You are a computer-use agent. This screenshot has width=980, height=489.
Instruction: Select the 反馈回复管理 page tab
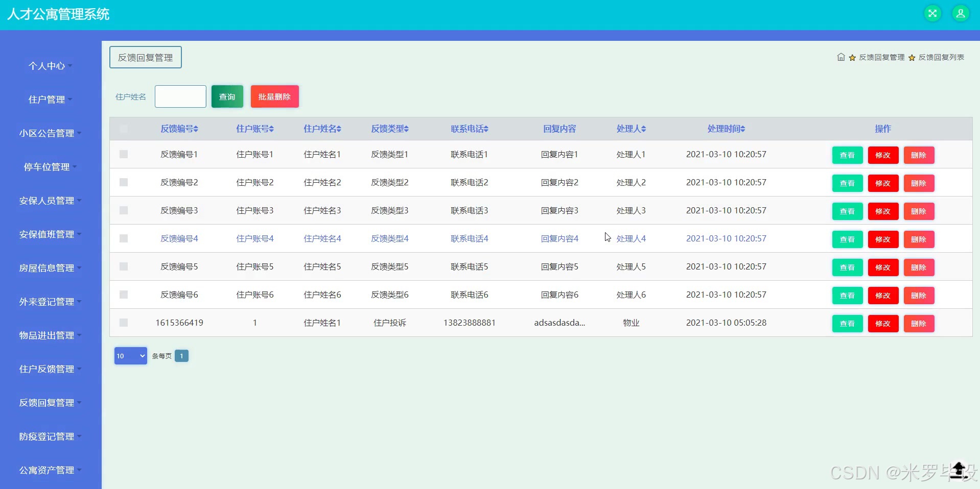[x=146, y=57]
